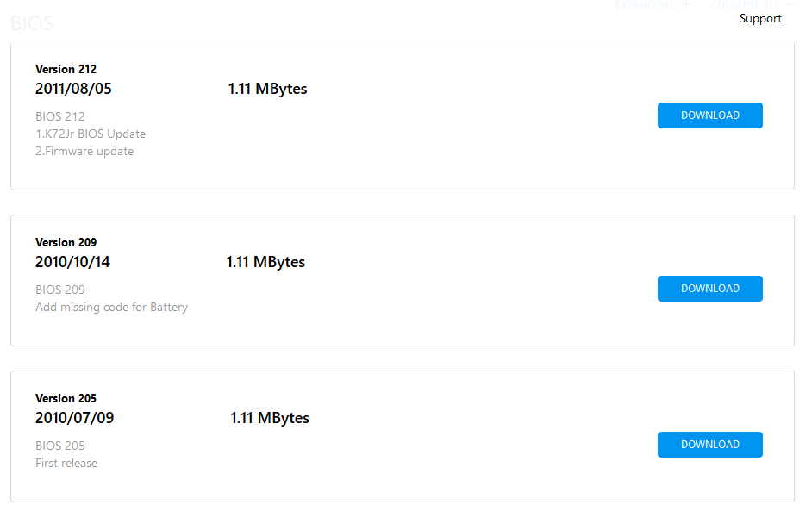Viewport: 812px width, 511px height.
Task: Click the 2010/10/14 release date
Action: [72, 262]
